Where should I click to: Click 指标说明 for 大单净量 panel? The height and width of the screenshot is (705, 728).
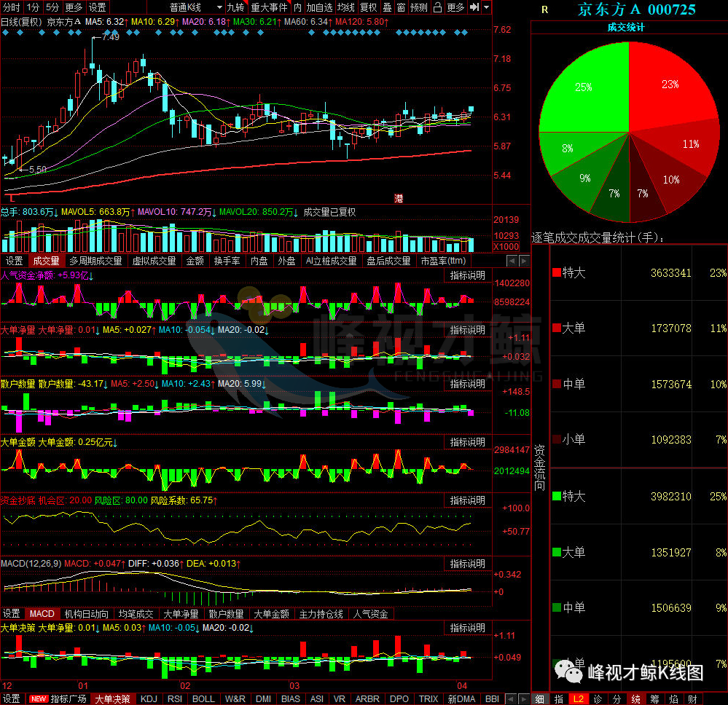468,329
